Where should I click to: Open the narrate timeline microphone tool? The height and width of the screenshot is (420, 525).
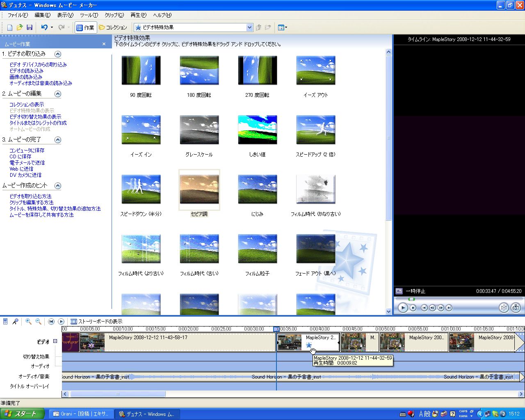(15, 322)
